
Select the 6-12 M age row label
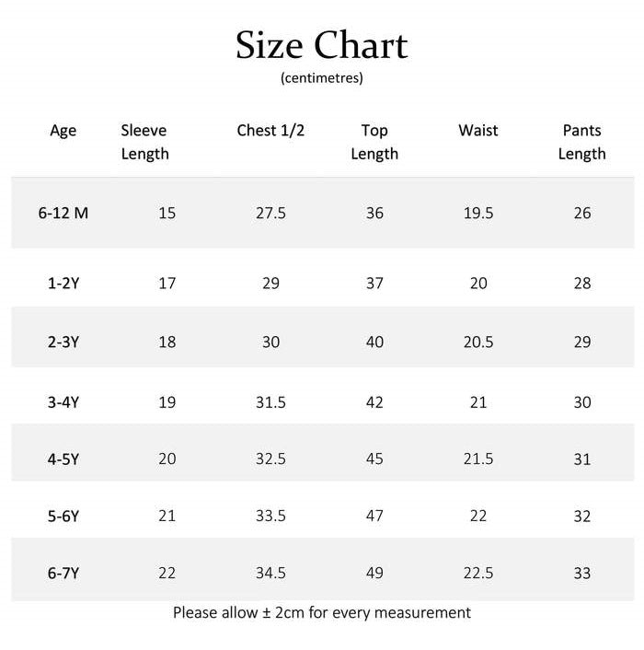coord(63,213)
